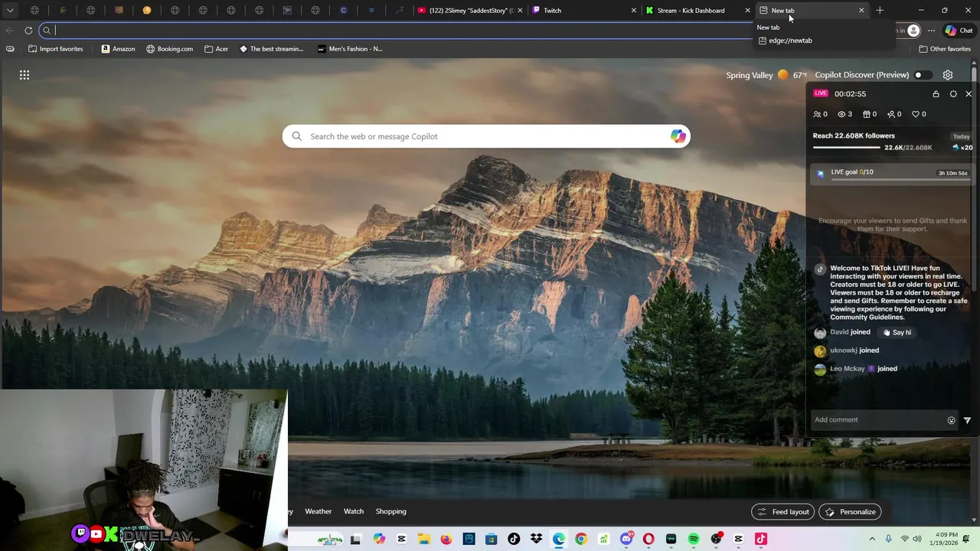The width and height of the screenshot is (980, 551).
Task: Open a new tab with plus button
Action: [880, 11]
